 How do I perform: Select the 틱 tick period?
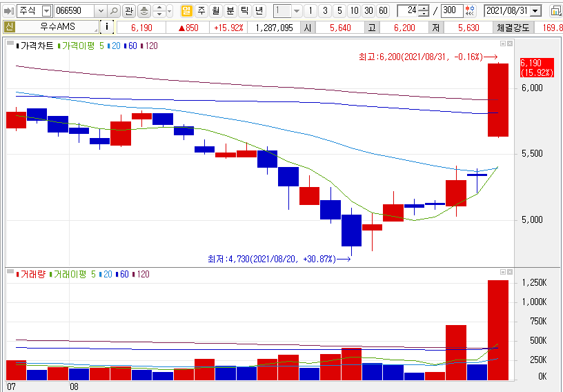(x=244, y=11)
